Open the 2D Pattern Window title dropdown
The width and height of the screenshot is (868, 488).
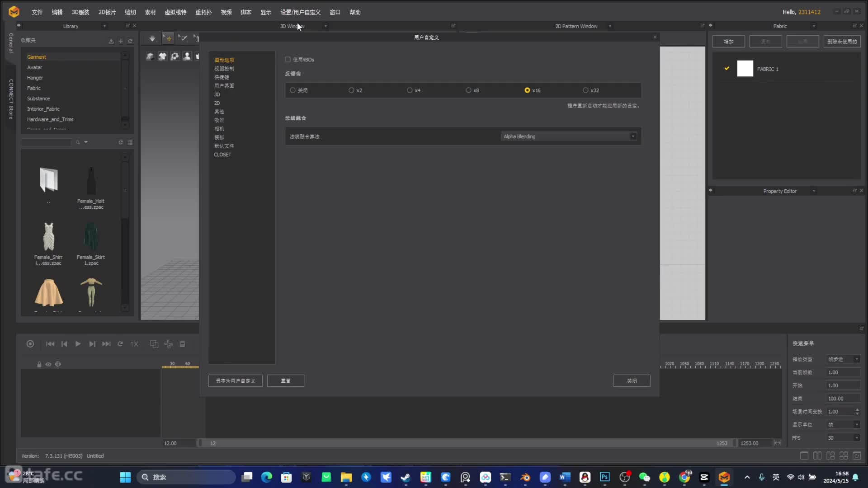pos(610,26)
